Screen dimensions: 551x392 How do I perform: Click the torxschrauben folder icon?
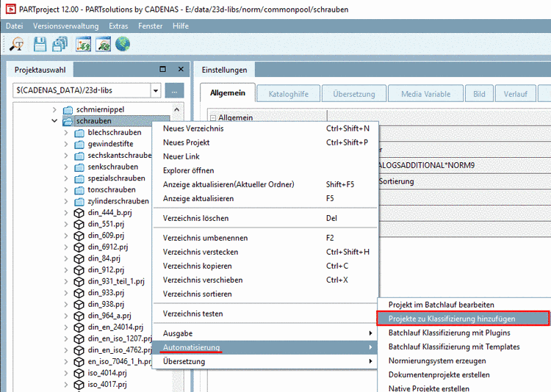point(79,190)
